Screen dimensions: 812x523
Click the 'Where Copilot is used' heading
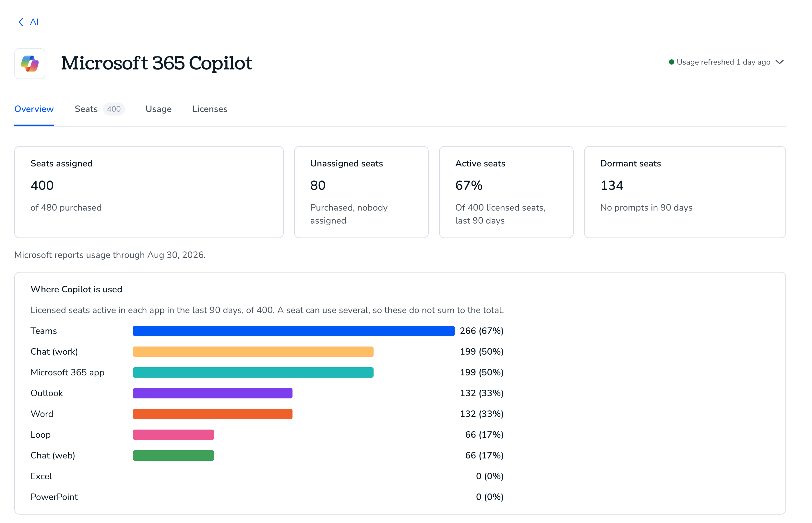coord(77,289)
